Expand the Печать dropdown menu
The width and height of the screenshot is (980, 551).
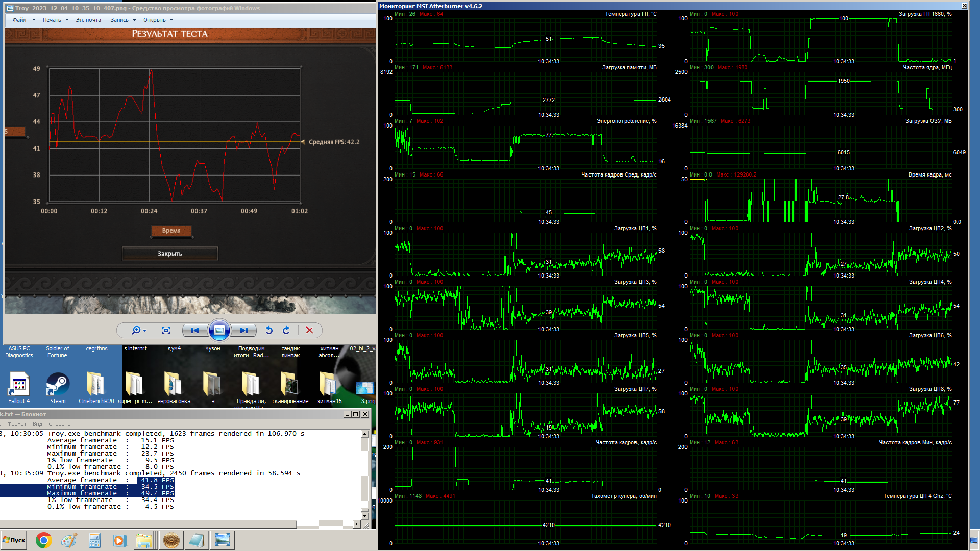coord(55,20)
